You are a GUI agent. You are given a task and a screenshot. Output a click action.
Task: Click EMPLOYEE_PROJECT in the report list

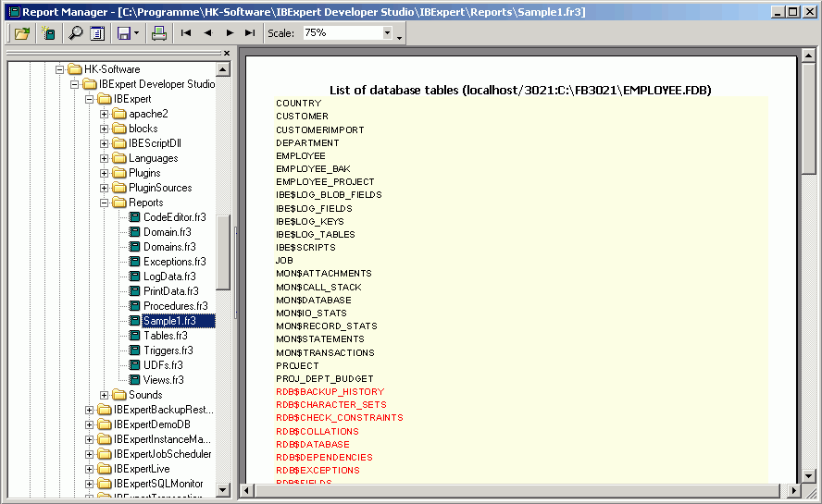(325, 182)
